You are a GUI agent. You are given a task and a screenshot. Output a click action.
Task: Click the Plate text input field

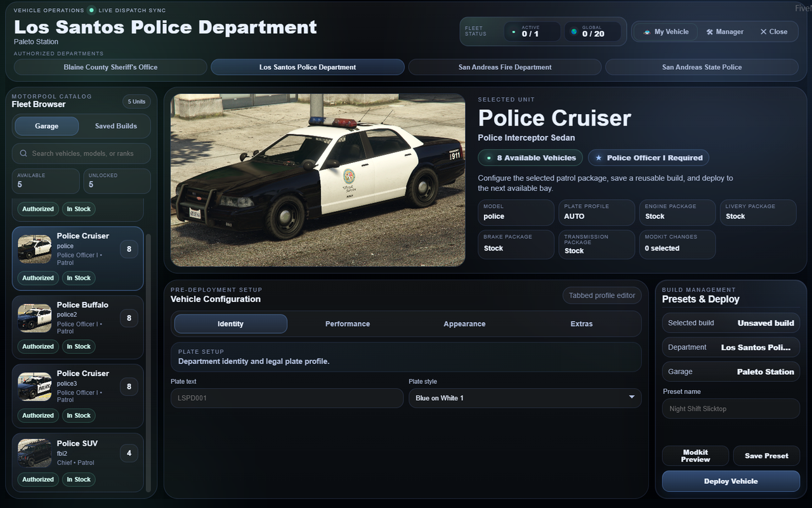[x=287, y=398]
